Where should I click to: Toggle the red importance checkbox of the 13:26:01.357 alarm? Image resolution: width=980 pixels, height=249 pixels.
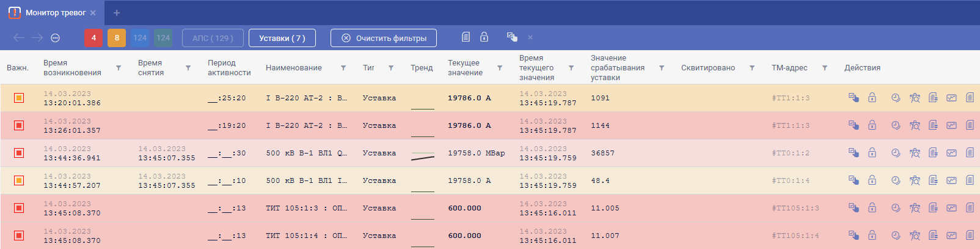pyautogui.click(x=19, y=125)
